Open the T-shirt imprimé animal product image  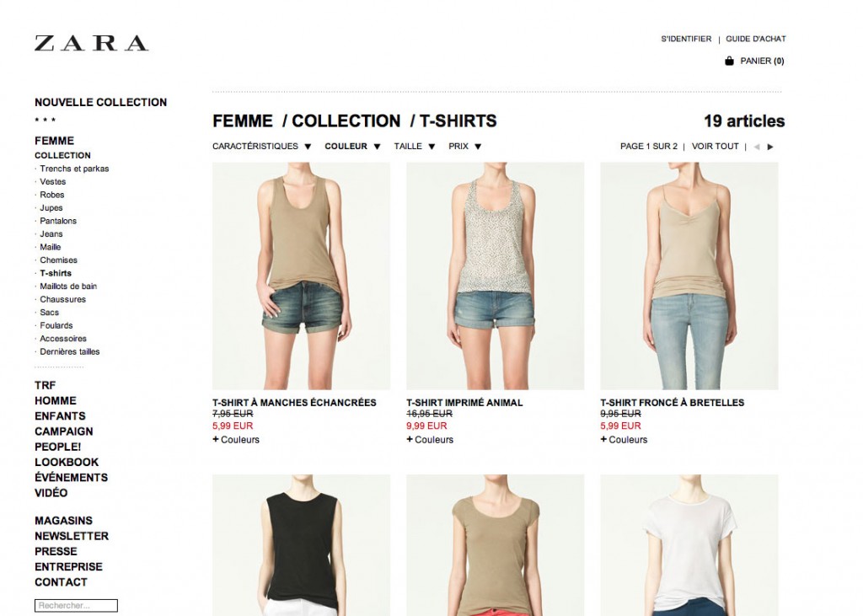(x=496, y=276)
